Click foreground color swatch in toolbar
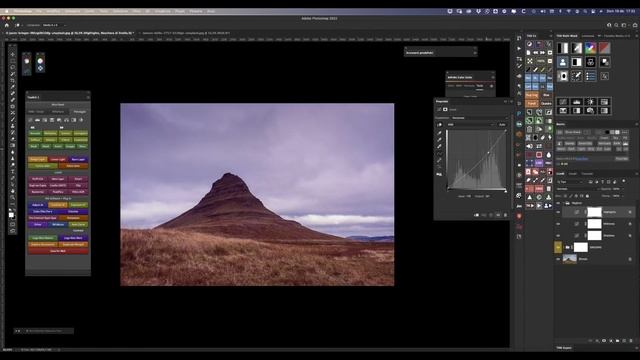This screenshot has width=640, height=360. [11, 215]
